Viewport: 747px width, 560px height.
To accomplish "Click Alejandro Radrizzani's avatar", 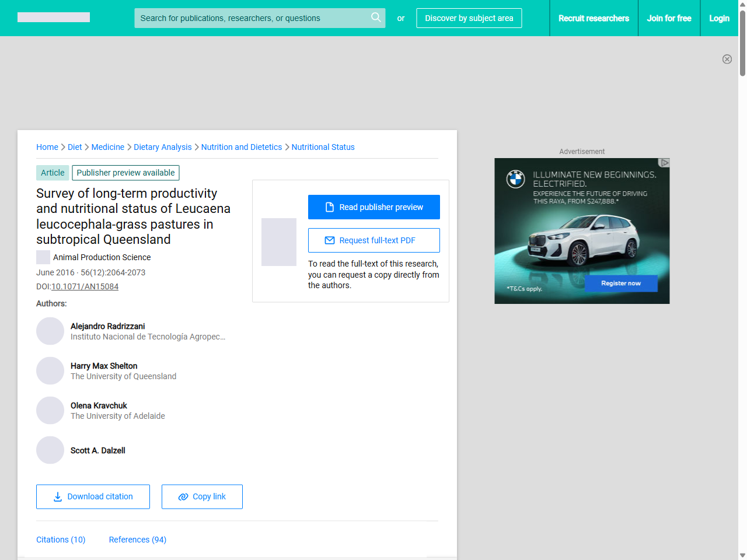I will point(50,331).
